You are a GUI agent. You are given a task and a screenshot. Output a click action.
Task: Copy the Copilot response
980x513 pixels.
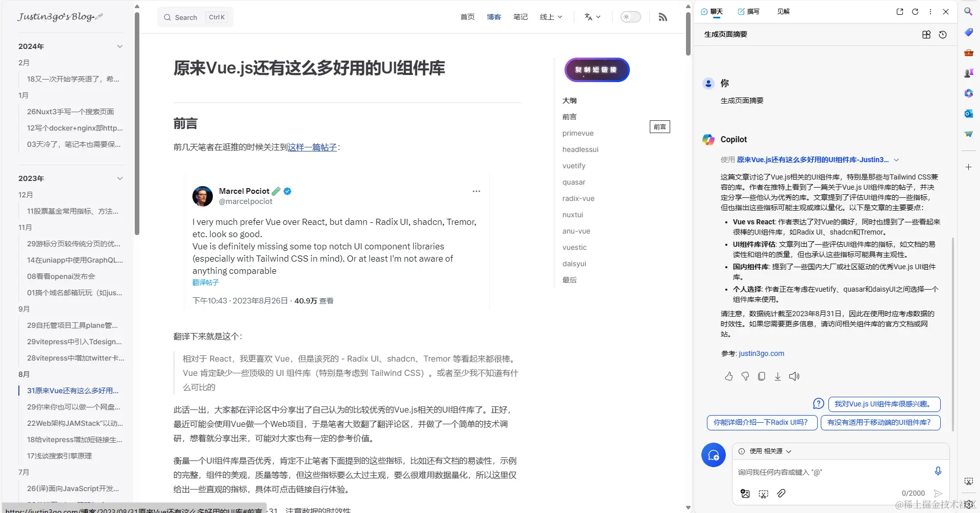click(762, 376)
